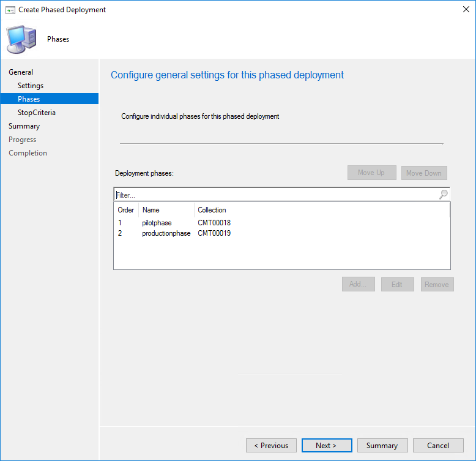Open the StopCriteria wizard page
This screenshot has width=476, height=461.
pos(37,113)
